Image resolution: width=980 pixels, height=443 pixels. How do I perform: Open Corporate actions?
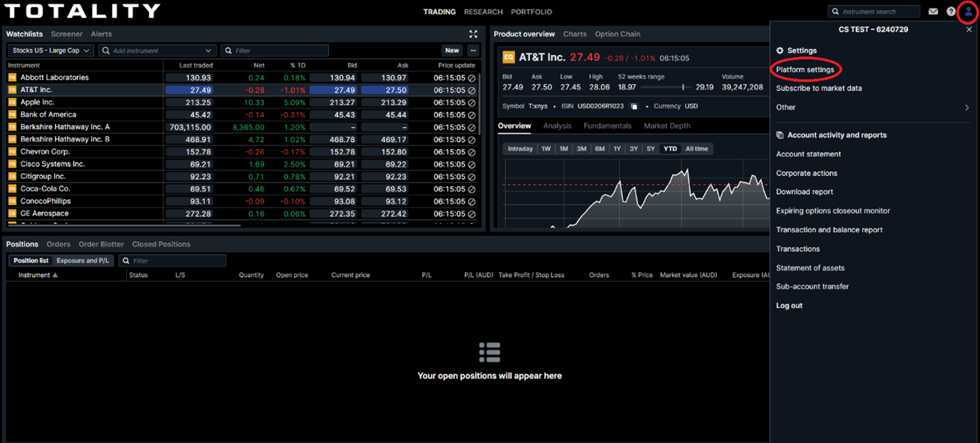(x=807, y=173)
